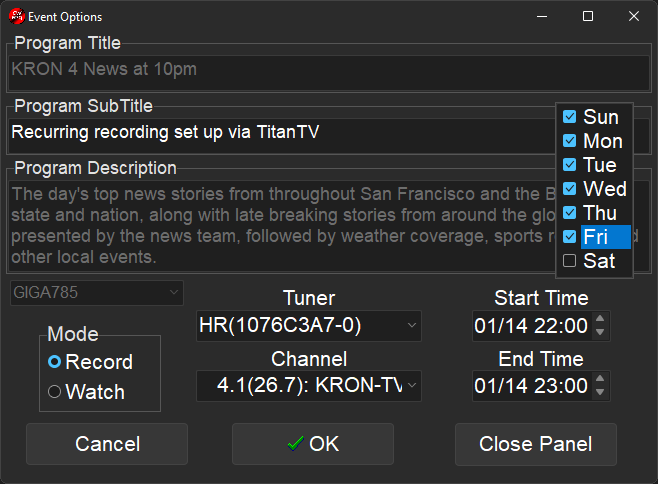
Task: Decrease Start Time with the down arrow
Action: point(600,332)
